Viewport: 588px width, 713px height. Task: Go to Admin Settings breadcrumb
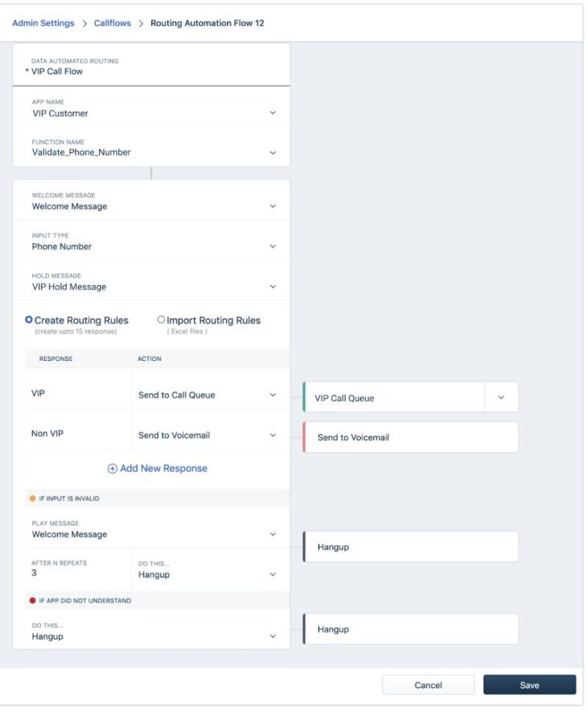[43, 23]
